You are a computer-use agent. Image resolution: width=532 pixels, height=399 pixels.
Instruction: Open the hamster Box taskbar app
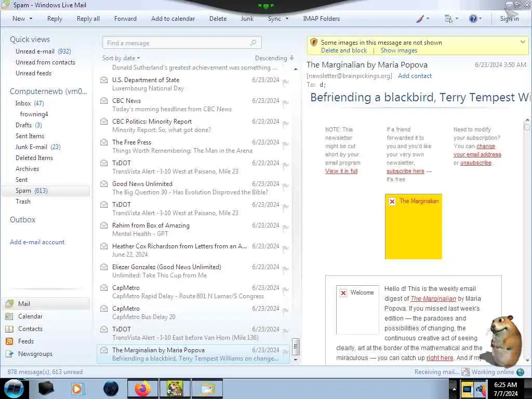click(175, 389)
